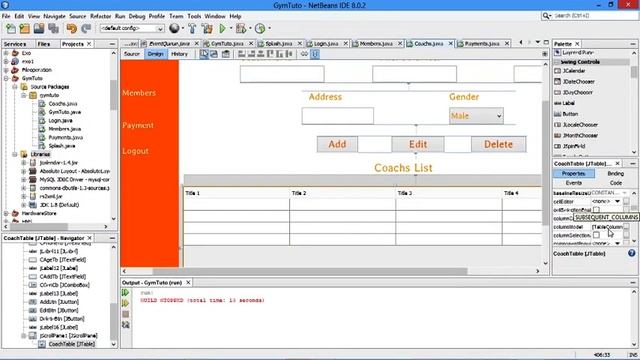This screenshot has height=360, width=640.
Task: Open the Refactor menu
Action: pyautogui.click(x=100, y=16)
